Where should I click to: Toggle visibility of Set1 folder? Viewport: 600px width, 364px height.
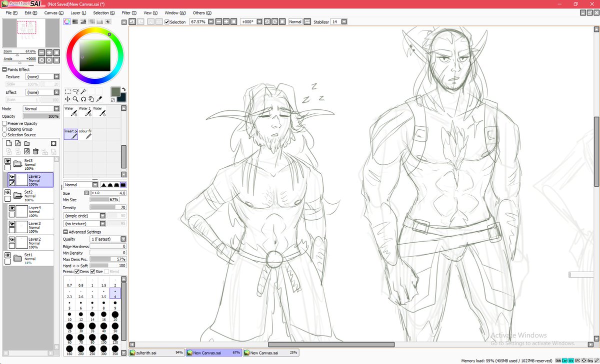coord(7,255)
